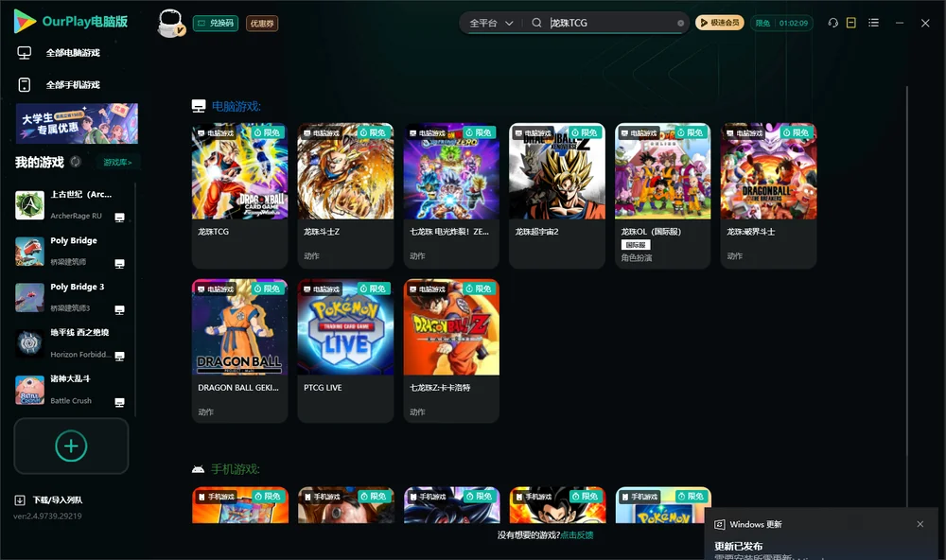
Task: Open 地平线 西之绝境 in my games
Action: (x=71, y=343)
